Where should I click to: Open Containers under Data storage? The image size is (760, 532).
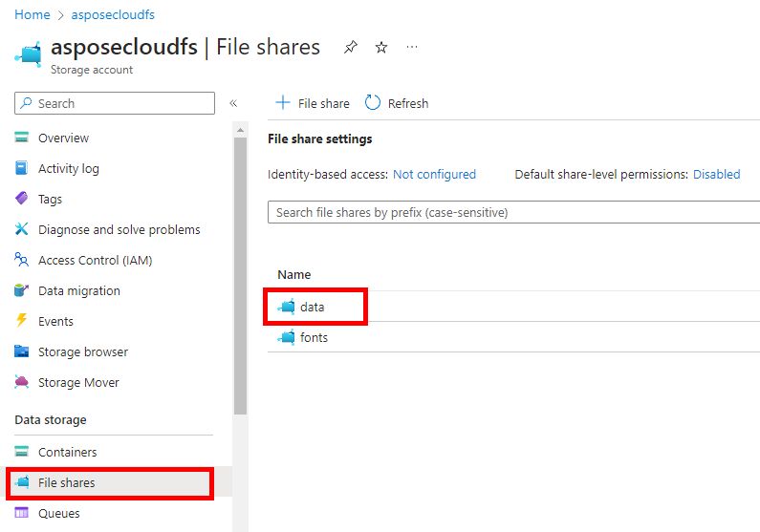click(67, 452)
